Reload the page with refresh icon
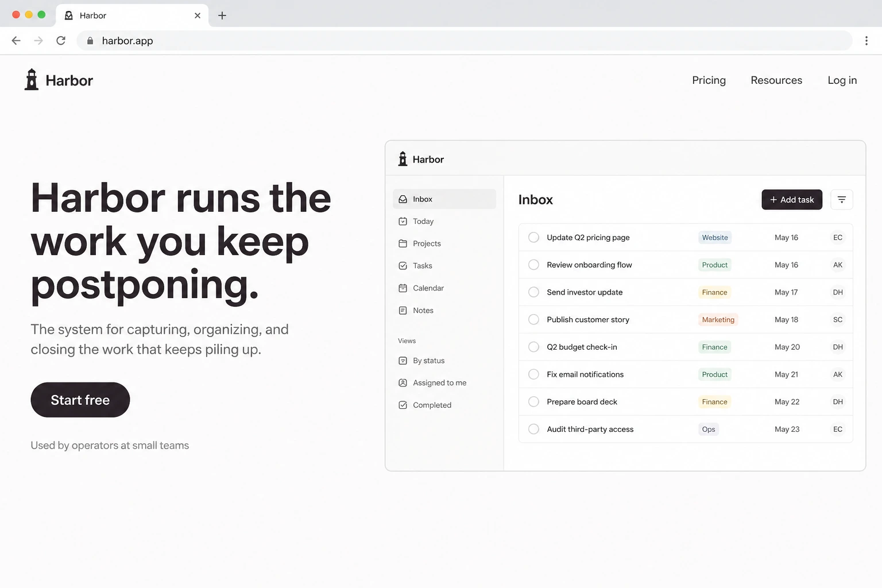882x588 pixels. pyautogui.click(x=61, y=41)
